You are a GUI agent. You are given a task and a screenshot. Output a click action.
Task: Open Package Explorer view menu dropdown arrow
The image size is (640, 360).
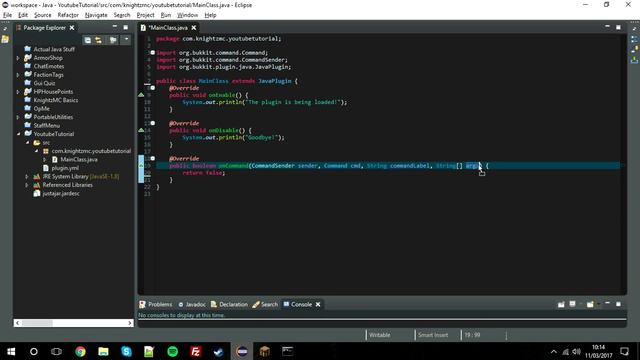[x=127, y=40]
